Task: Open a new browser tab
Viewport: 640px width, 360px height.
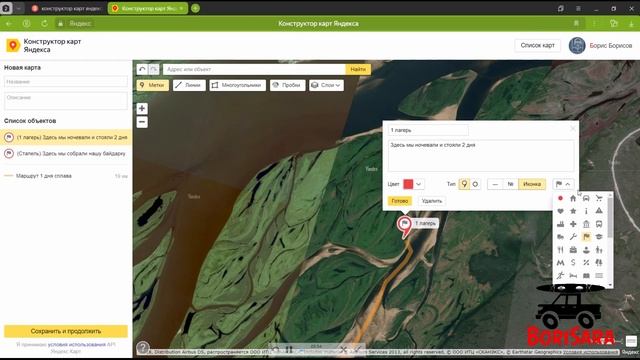Action: click(196, 8)
